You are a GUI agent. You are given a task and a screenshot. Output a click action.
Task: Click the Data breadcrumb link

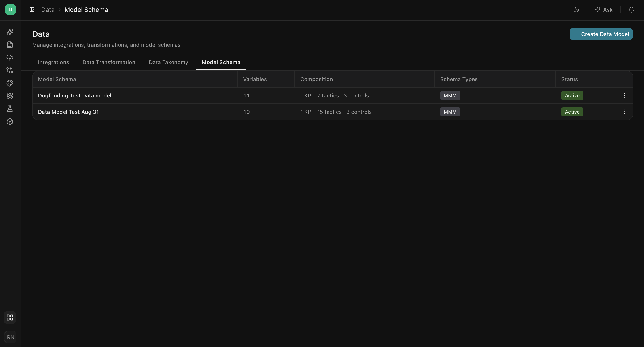tap(48, 10)
